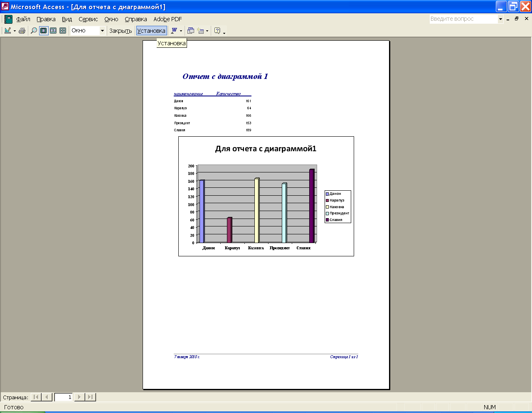The width and height of the screenshot is (532, 413).
Task: Click the page footer 'Страница 1 из 1'
Action: 344,357
